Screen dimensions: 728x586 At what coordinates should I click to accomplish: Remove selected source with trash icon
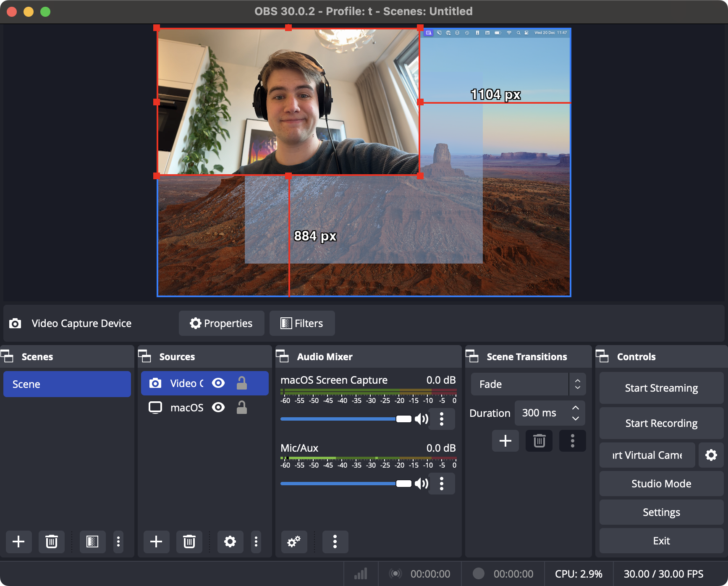point(189,542)
